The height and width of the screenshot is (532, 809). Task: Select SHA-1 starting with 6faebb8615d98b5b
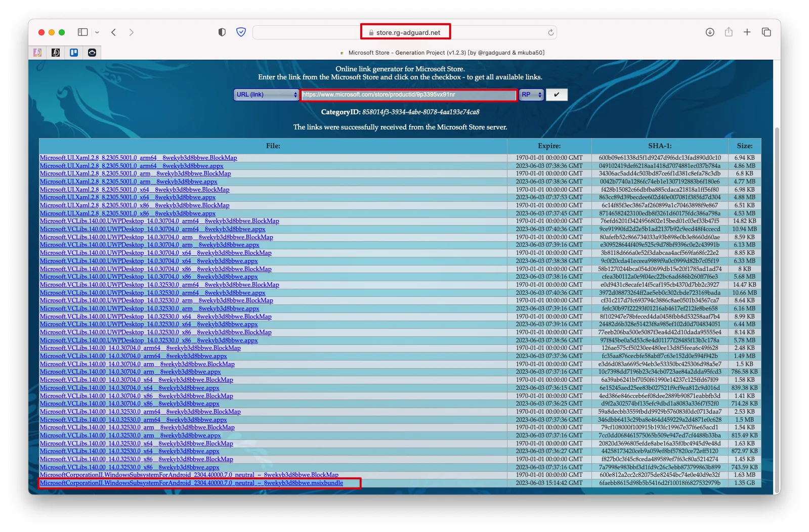coord(660,483)
